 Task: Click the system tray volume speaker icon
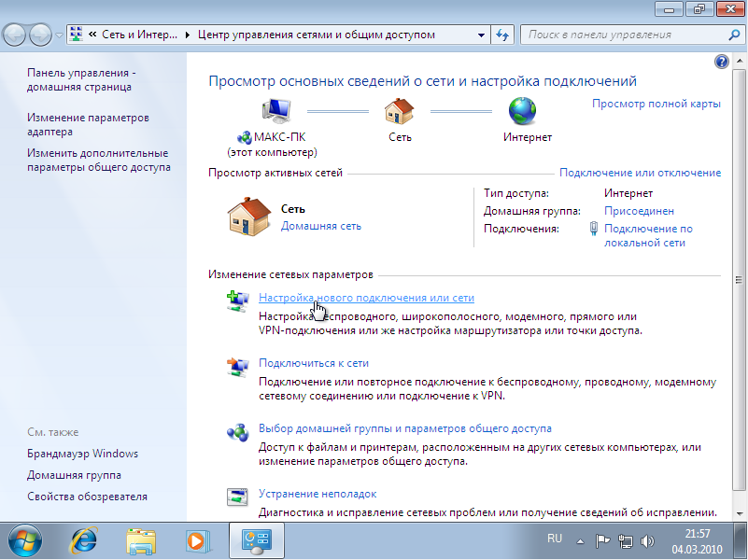point(646,540)
